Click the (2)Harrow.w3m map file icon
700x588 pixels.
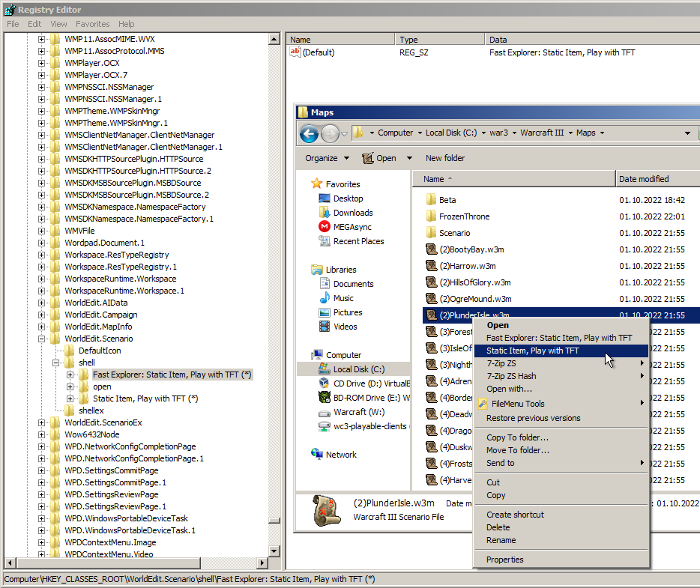[x=431, y=266]
